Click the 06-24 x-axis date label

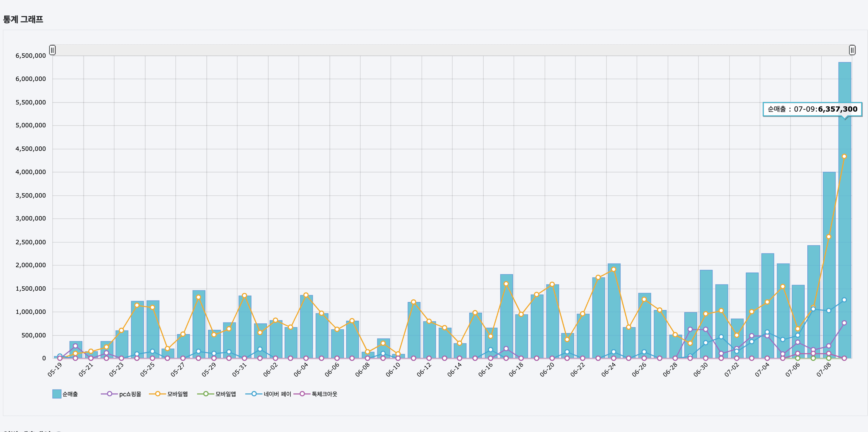[x=608, y=370]
